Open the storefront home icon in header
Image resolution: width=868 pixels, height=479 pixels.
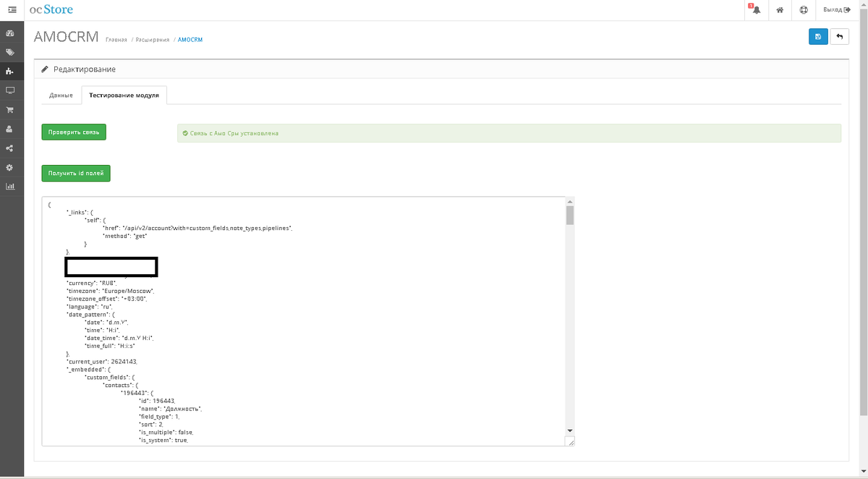click(x=780, y=10)
